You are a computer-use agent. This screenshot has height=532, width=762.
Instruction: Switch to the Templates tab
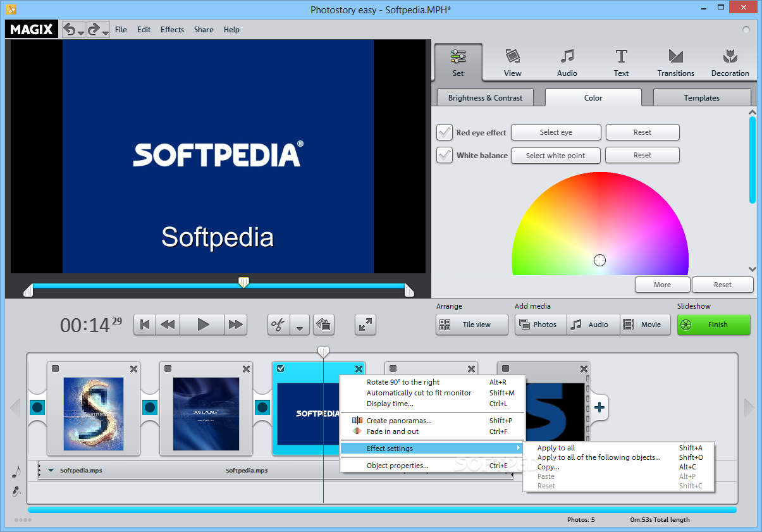[702, 97]
